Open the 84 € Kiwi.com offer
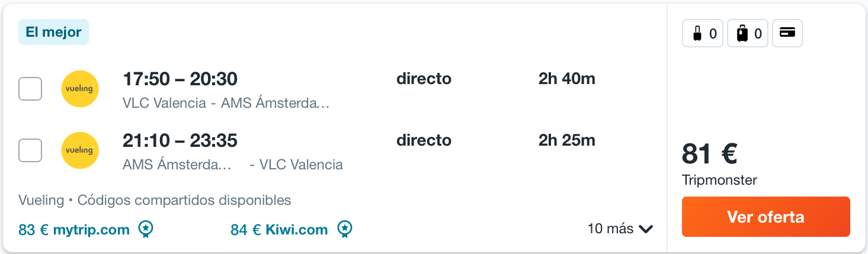The image size is (868, 254). (279, 230)
